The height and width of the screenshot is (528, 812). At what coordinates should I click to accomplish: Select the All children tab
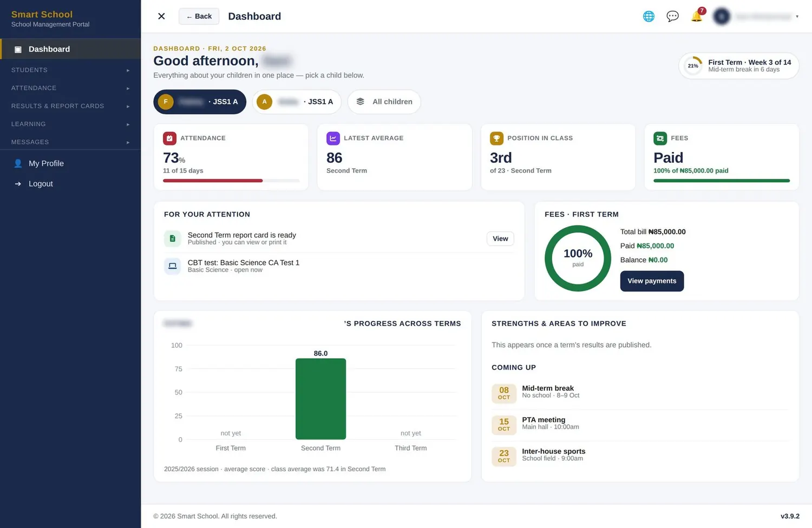click(x=384, y=102)
